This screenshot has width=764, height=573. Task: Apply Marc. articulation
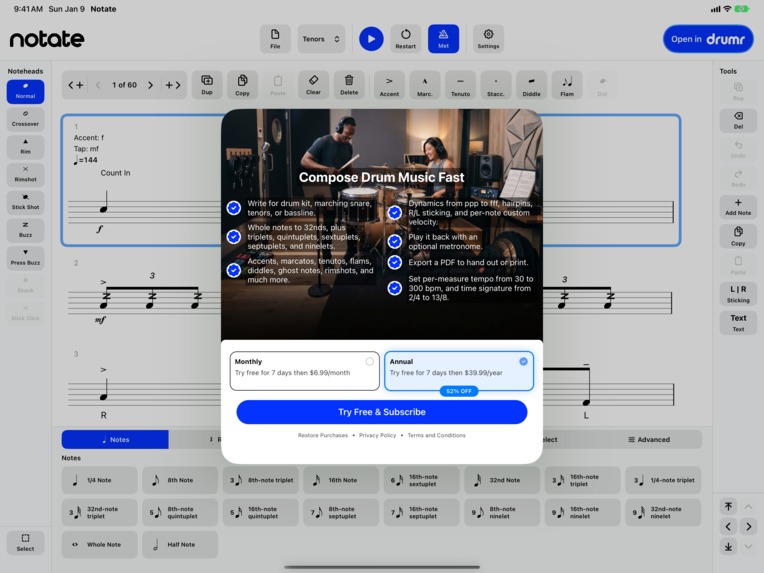coord(425,85)
